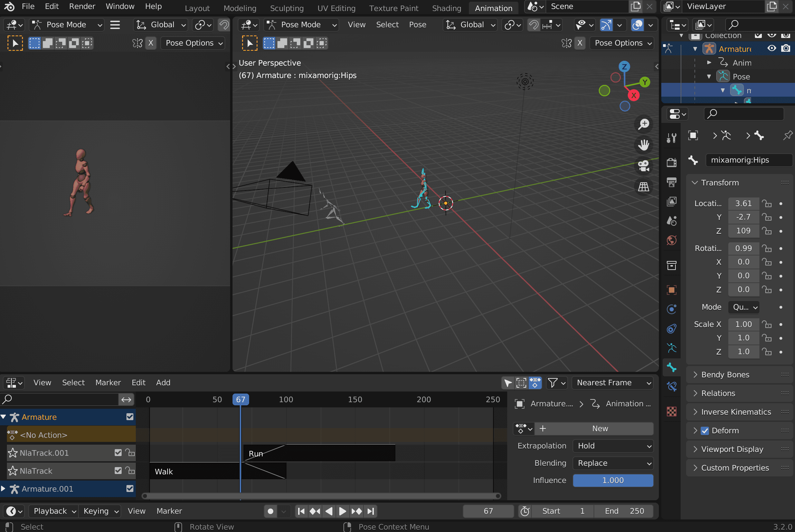The image size is (795, 532).
Task: Click the zoom magnifier icon in viewport
Action: 644,124
